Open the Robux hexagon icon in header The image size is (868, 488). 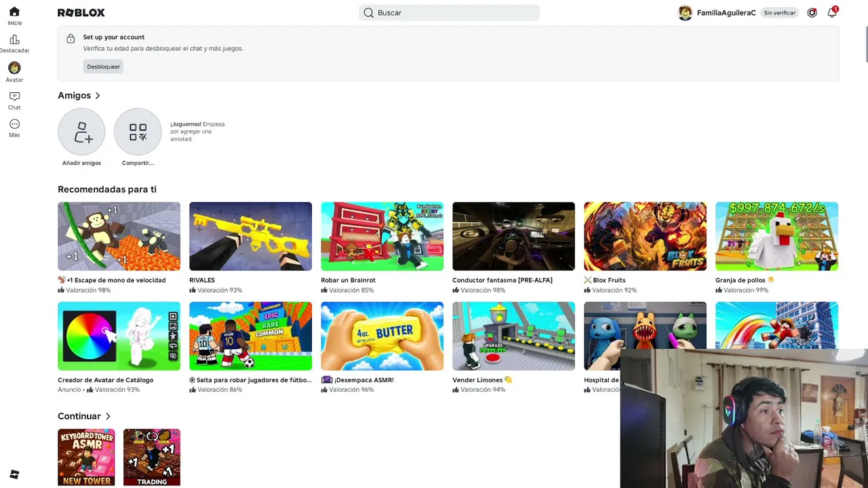[812, 13]
